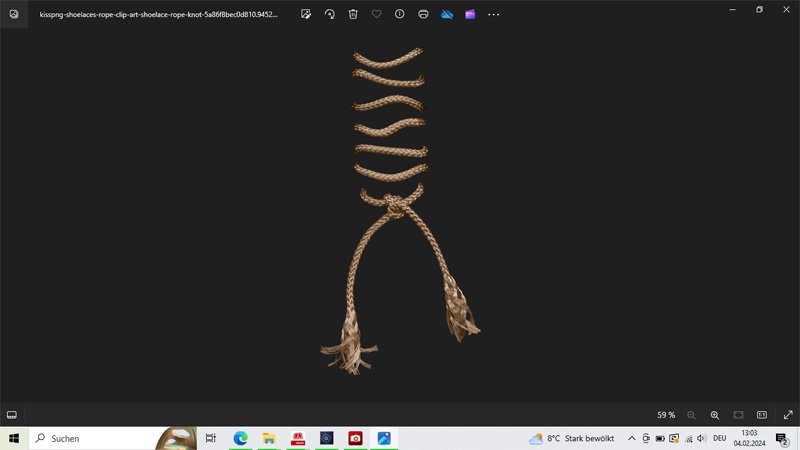The height and width of the screenshot is (450, 800).
Task: Enter full screen view
Action: pyautogui.click(x=788, y=414)
